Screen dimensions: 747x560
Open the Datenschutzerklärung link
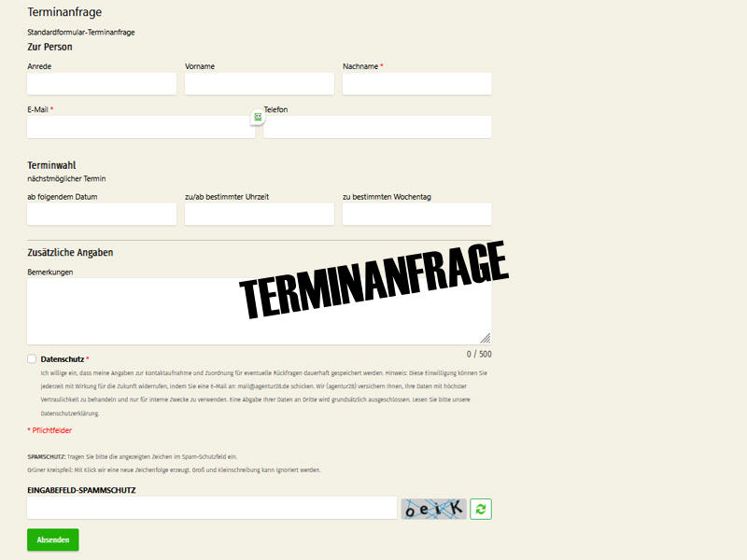point(70,413)
